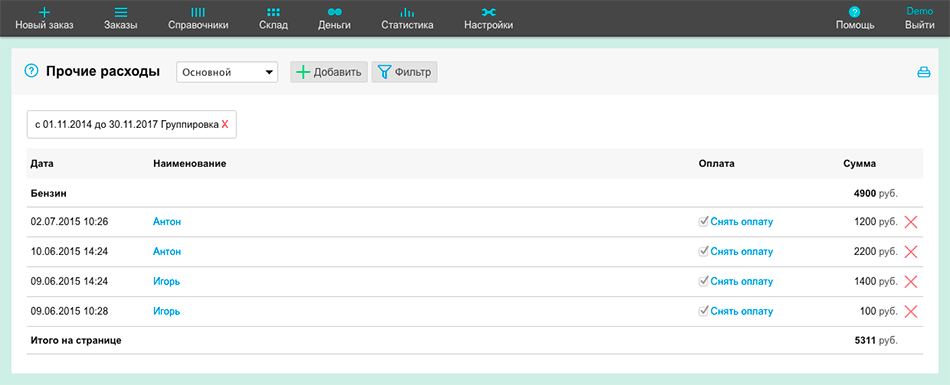Go to the Заказы section

[121, 25]
